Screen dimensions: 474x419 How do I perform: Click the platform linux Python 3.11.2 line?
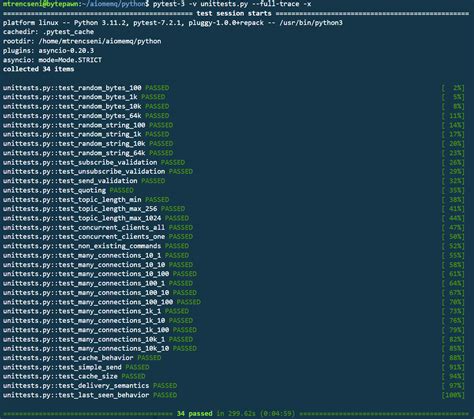[x=173, y=23]
